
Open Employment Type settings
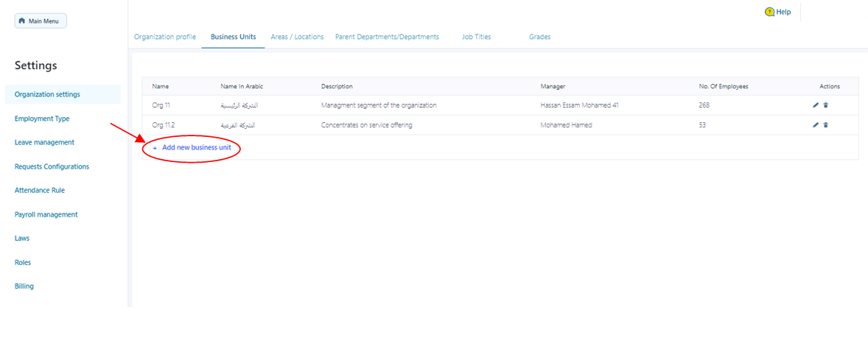(x=42, y=119)
